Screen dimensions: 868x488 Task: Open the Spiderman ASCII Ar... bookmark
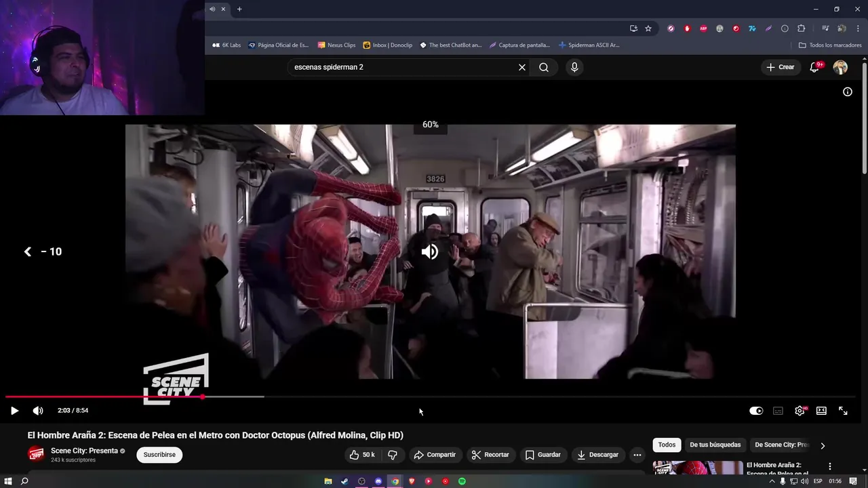tap(589, 45)
